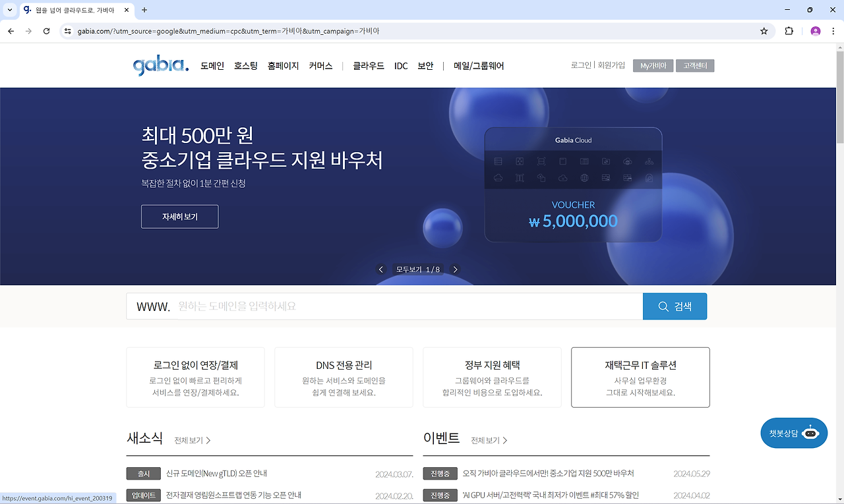Open event 중소기업 지원 500만 바우처
This screenshot has width=844, height=504.
tap(548, 474)
